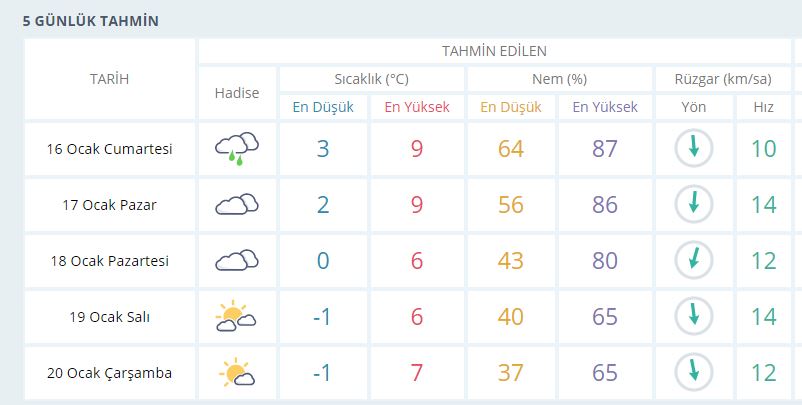Click the wind speed value for 19 Ocak

763,317
